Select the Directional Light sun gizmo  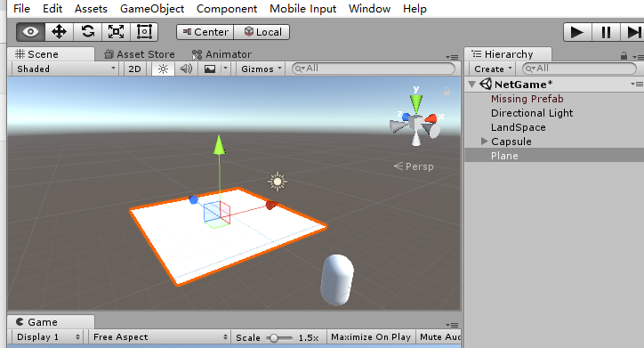point(278,182)
